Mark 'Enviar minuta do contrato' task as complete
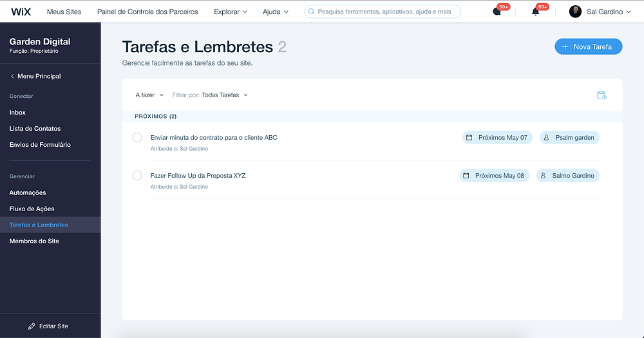644x338 pixels. pyautogui.click(x=137, y=138)
